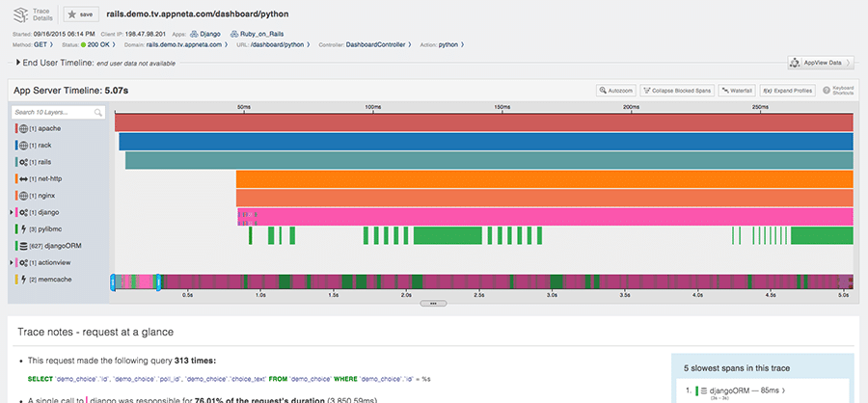Click the pylibmc lightning bolt icon
The width and height of the screenshot is (868, 403).
pos(24,228)
